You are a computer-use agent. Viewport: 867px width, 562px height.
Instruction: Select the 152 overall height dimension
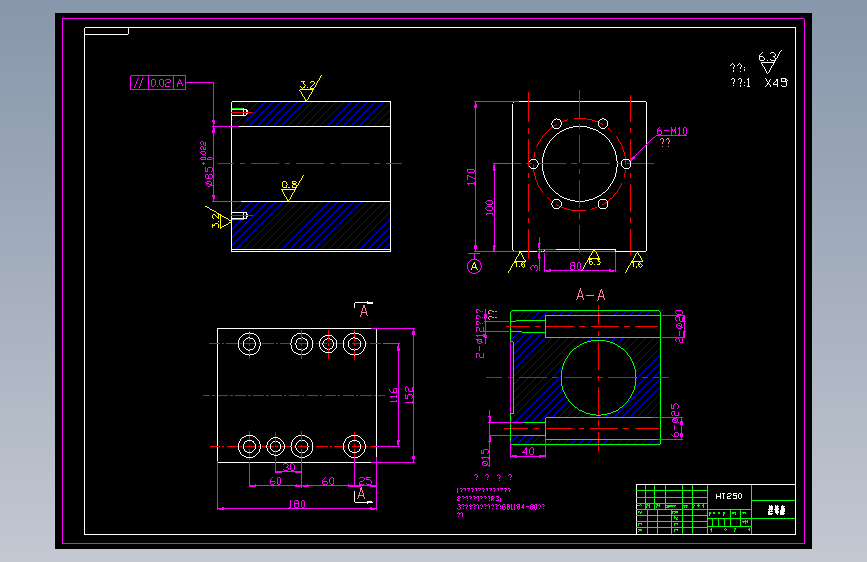(409, 394)
